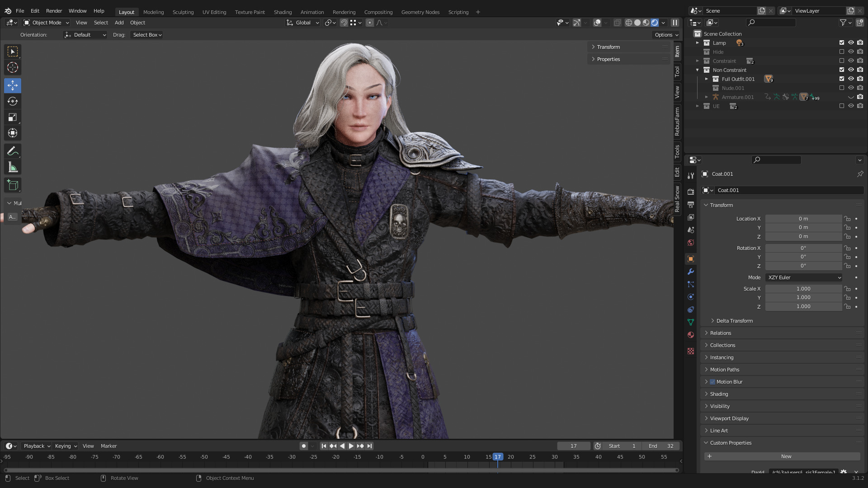Open the Particles properties tab

point(690,284)
